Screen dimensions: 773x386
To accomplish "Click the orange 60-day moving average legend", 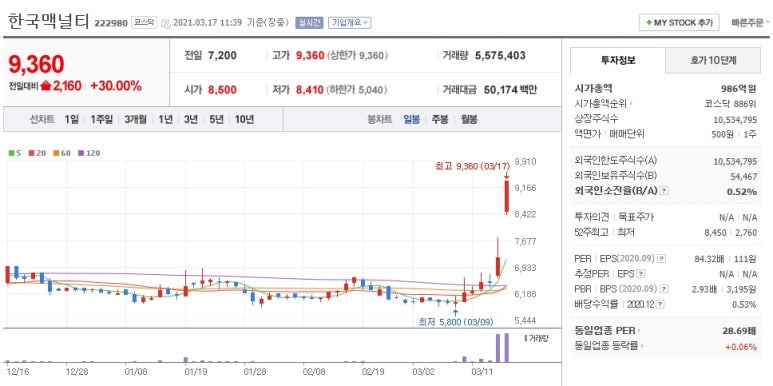I will coord(62,153).
